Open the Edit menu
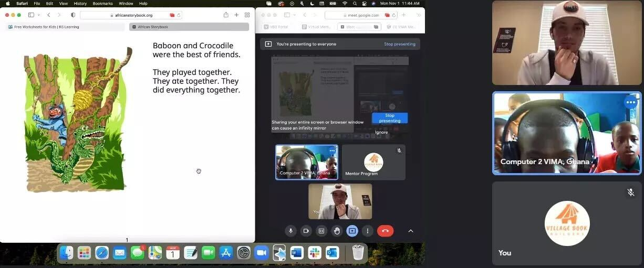 point(49,4)
